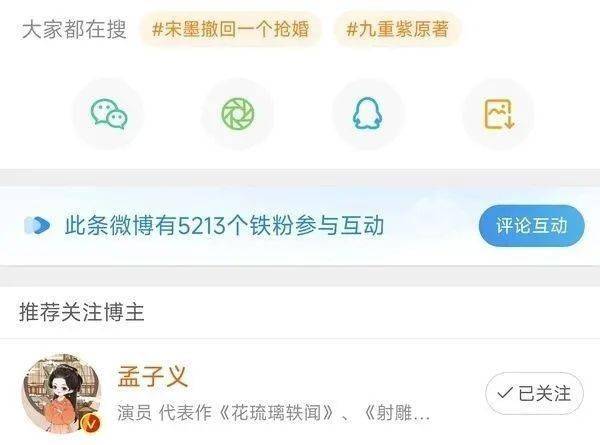This screenshot has height=445, width=600.
Task: Open the trending tag #九重紫原著
Action: 397,29
